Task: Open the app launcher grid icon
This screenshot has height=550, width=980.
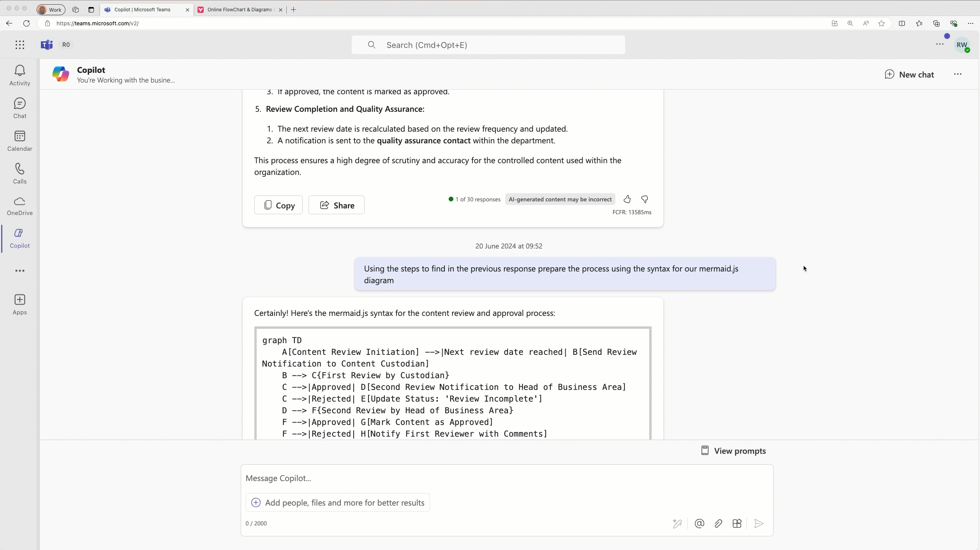Action: pos(20,45)
